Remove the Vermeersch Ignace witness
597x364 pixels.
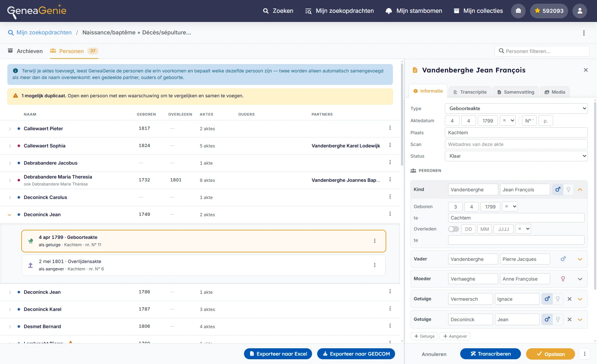click(x=570, y=299)
